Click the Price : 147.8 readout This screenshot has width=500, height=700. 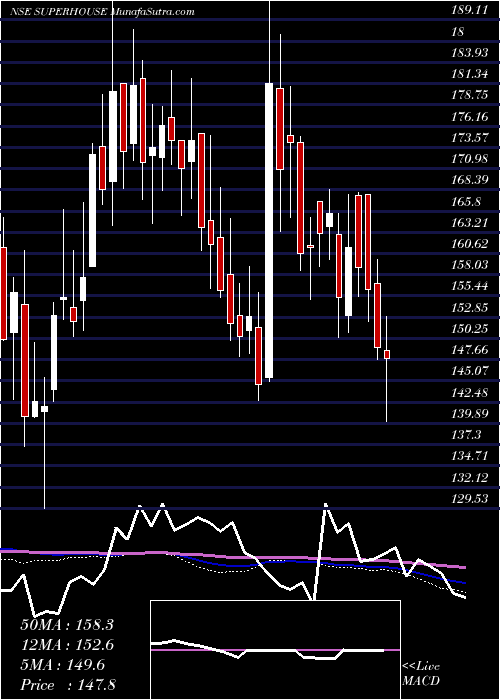click(x=68, y=685)
